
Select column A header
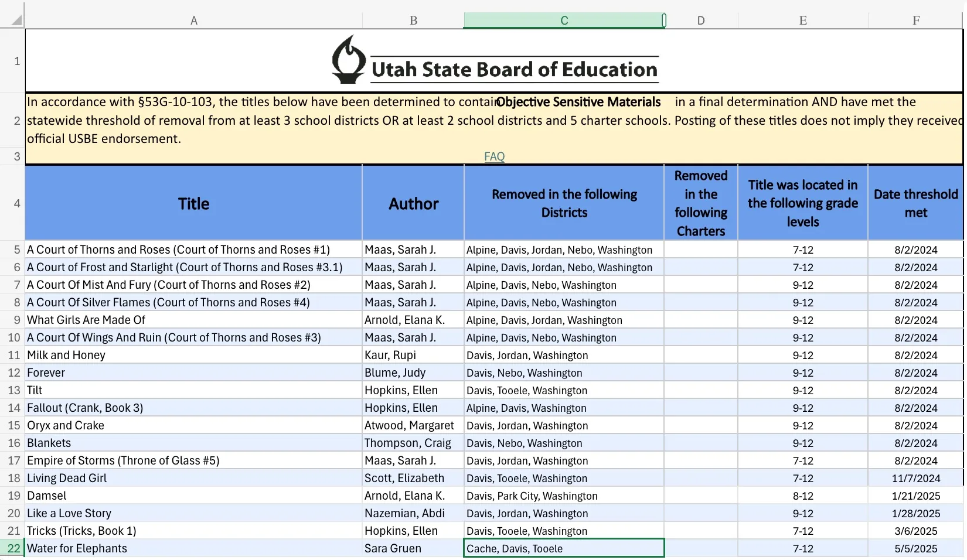(x=194, y=21)
